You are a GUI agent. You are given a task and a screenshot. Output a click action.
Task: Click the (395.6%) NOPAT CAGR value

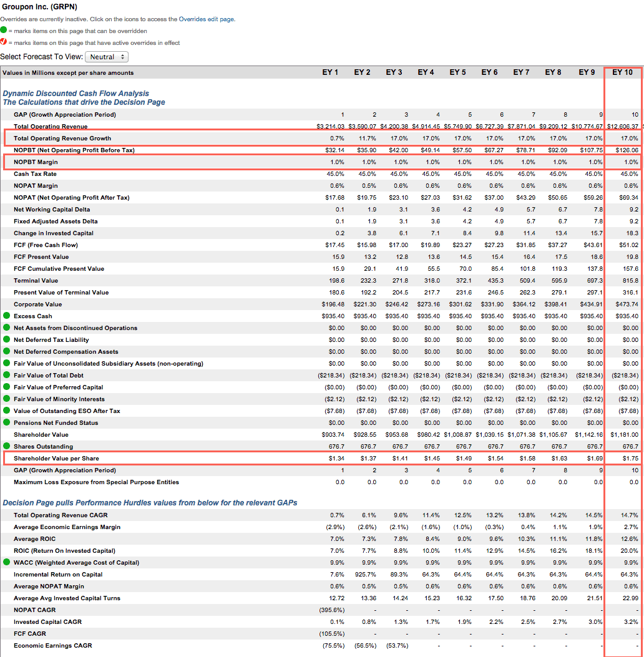332,610
